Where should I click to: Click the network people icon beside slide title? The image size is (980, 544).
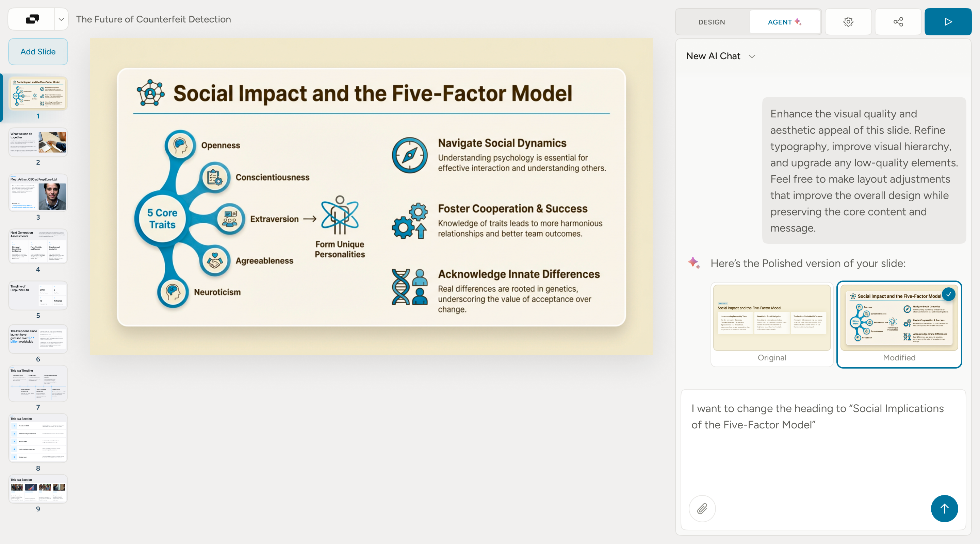click(x=151, y=93)
